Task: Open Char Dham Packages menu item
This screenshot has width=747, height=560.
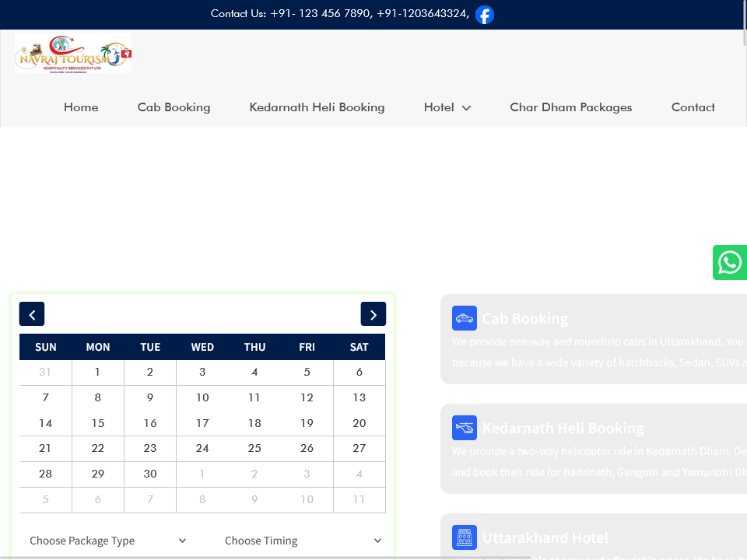Action: [570, 107]
